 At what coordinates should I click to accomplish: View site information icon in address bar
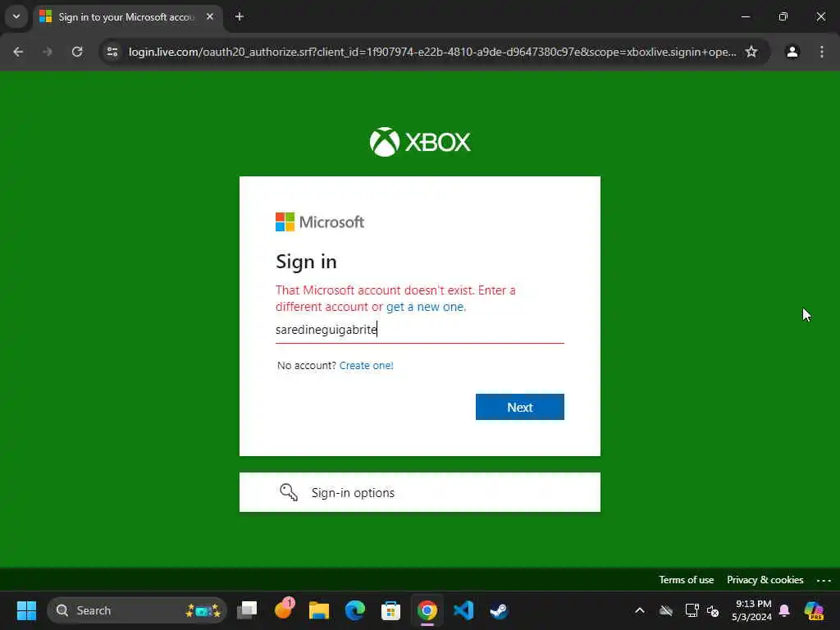112,52
